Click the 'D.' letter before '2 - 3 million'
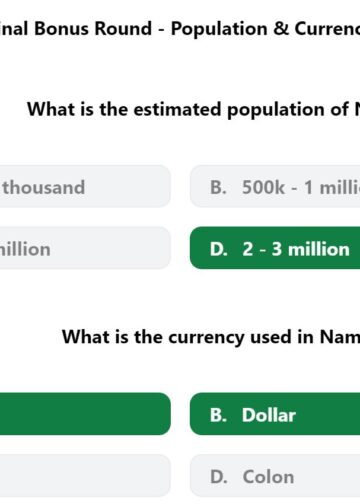The image size is (360, 504). pos(219,249)
